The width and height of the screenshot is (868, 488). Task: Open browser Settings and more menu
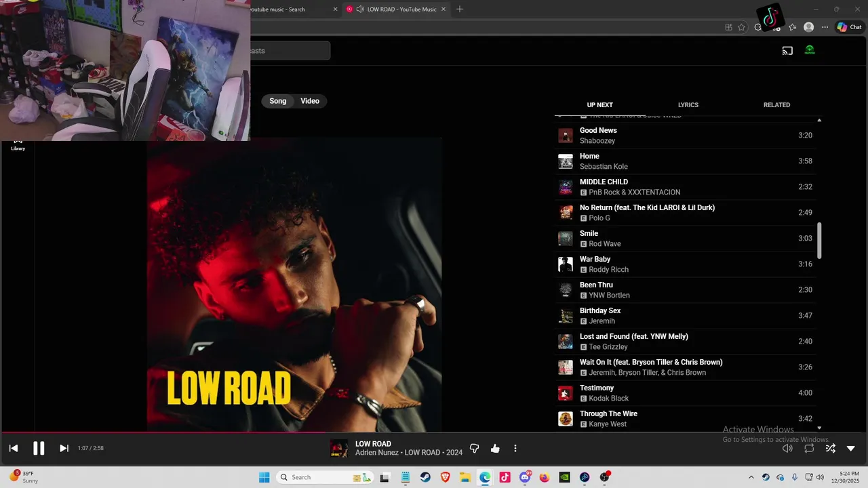pyautogui.click(x=825, y=27)
